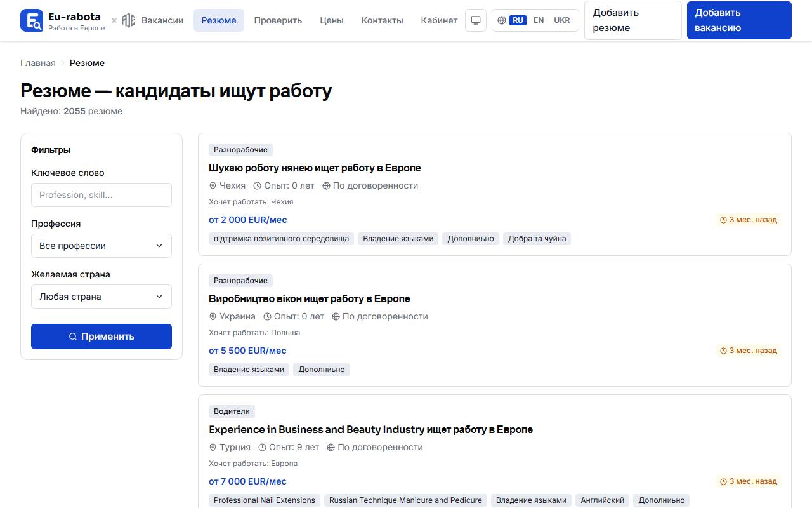Switch language to RU
This screenshot has height=508, width=812.
[x=518, y=20]
